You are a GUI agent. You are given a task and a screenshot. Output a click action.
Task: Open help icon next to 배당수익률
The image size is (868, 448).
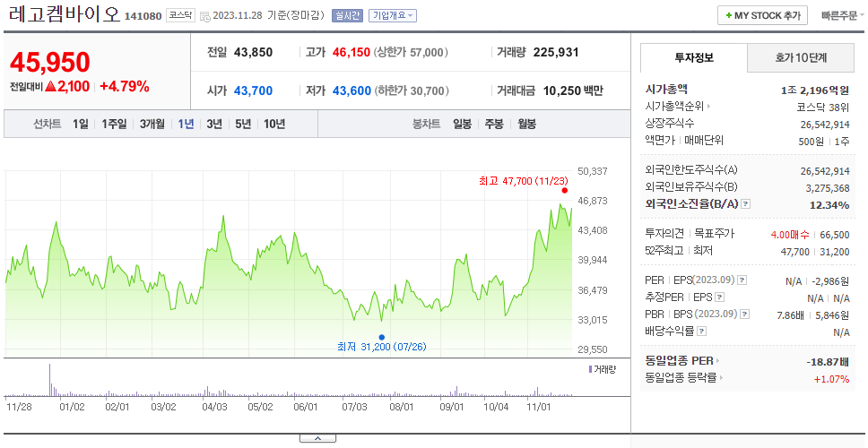coord(701,332)
